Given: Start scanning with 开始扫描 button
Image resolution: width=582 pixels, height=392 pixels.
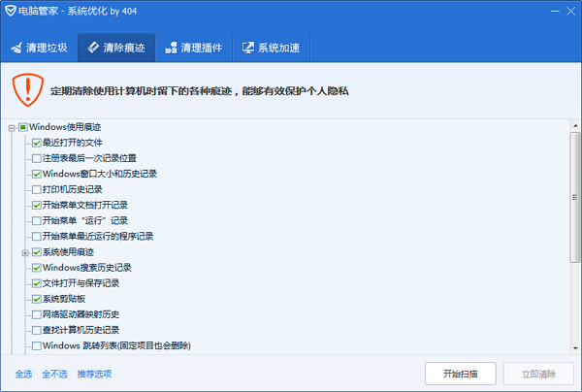Looking at the screenshot, I should click(460, 374).
